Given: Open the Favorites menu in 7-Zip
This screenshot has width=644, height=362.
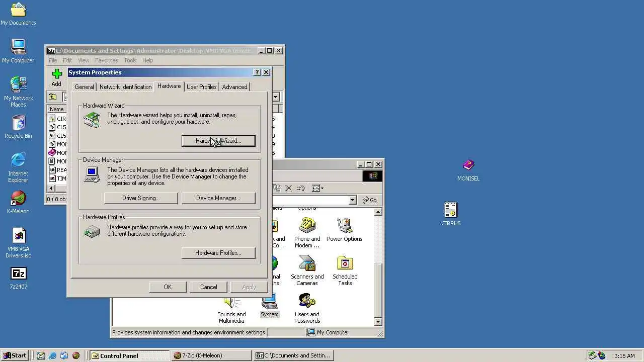Looking at the screenshot, I should pos(107,60).
